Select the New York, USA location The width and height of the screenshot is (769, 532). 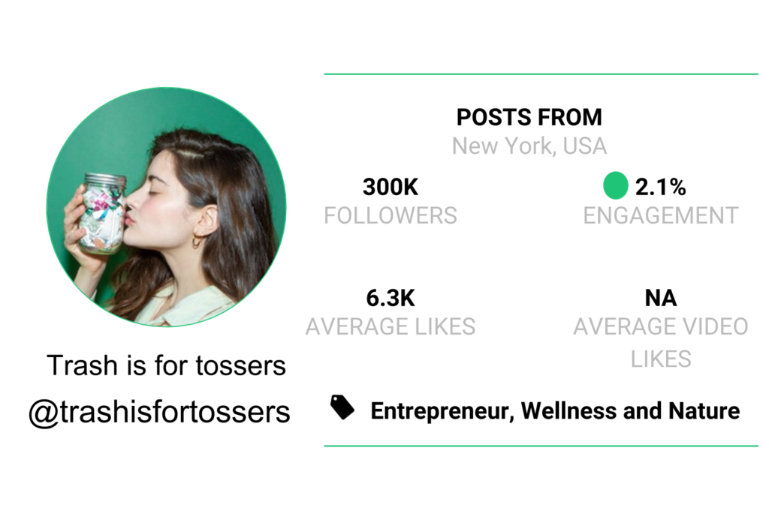click(529, 146)
